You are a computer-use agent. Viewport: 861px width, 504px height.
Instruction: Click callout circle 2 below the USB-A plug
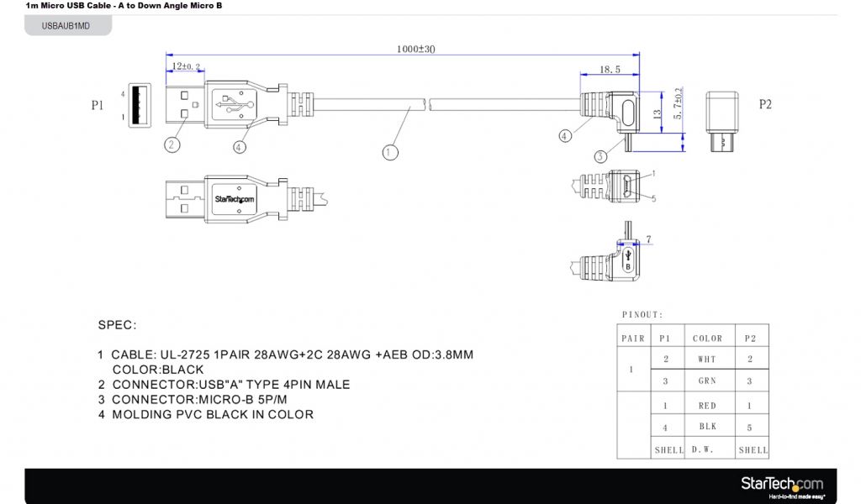pos(172,144)
